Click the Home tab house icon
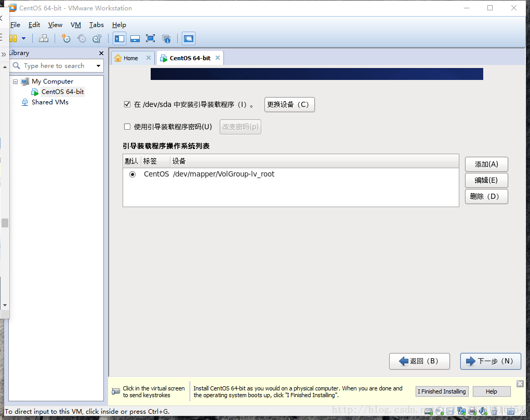 point(118,58)
